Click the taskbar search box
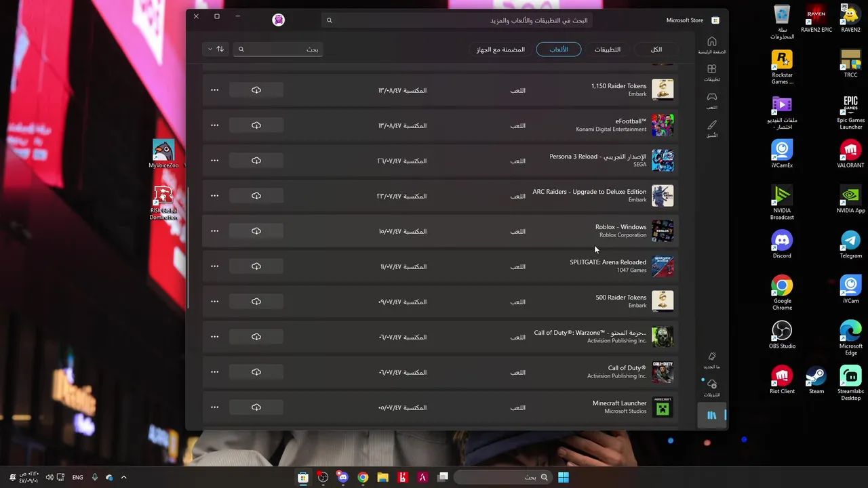This screenshot has height=488, width=868. click(502, 477)
